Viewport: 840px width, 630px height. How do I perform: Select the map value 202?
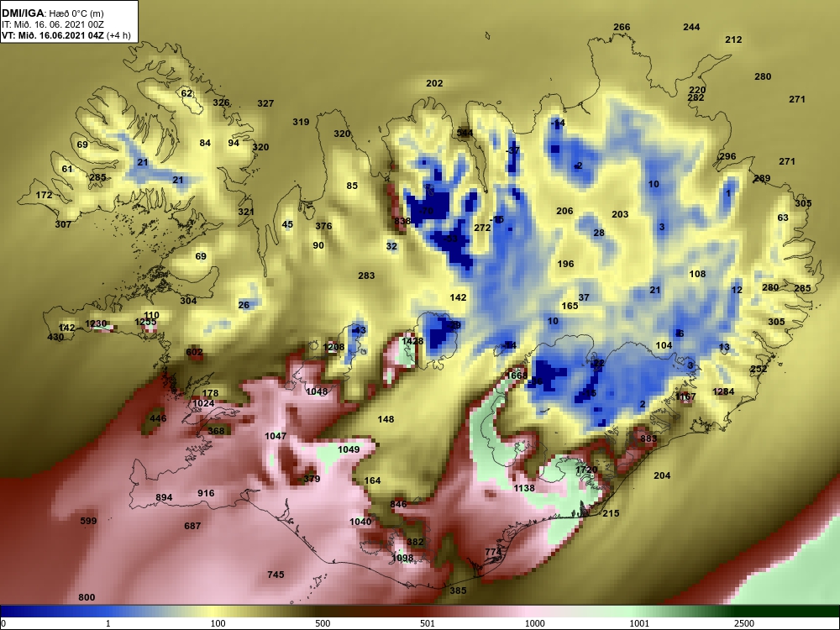434,83
